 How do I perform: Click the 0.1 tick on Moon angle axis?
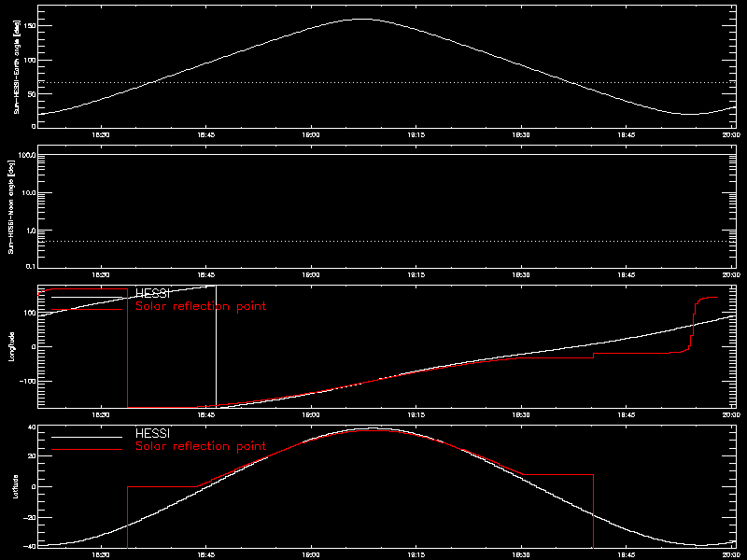click(x=31, y=267)
